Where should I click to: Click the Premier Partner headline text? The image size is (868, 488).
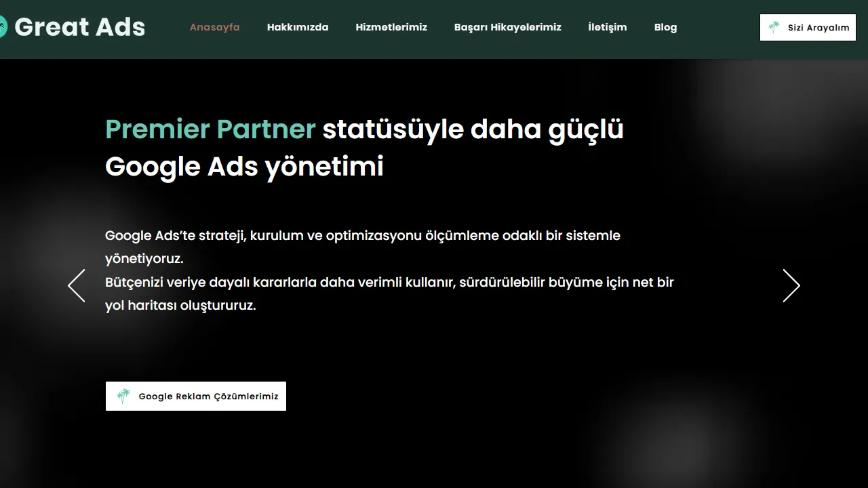click(x=210, y=129)
